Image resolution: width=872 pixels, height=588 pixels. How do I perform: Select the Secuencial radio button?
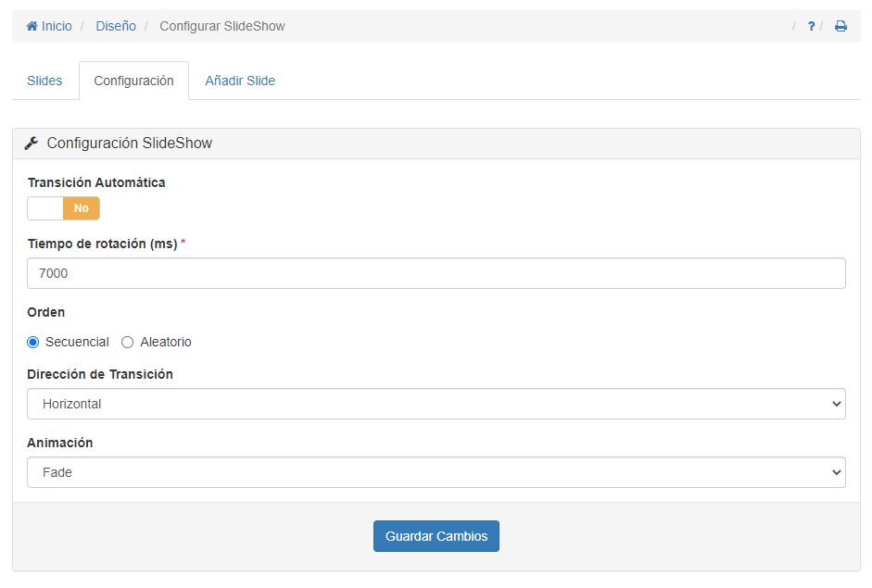point(32,342)
